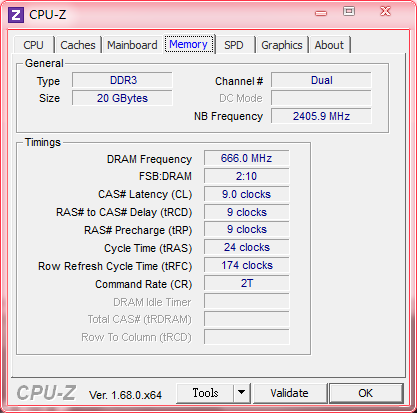Switch to the CPU tab
This screenshot has width=417, height=413.
34,45
